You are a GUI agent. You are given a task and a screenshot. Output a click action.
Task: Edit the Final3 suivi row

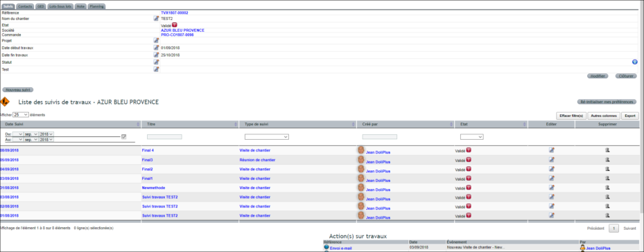[x=552, y=160]
